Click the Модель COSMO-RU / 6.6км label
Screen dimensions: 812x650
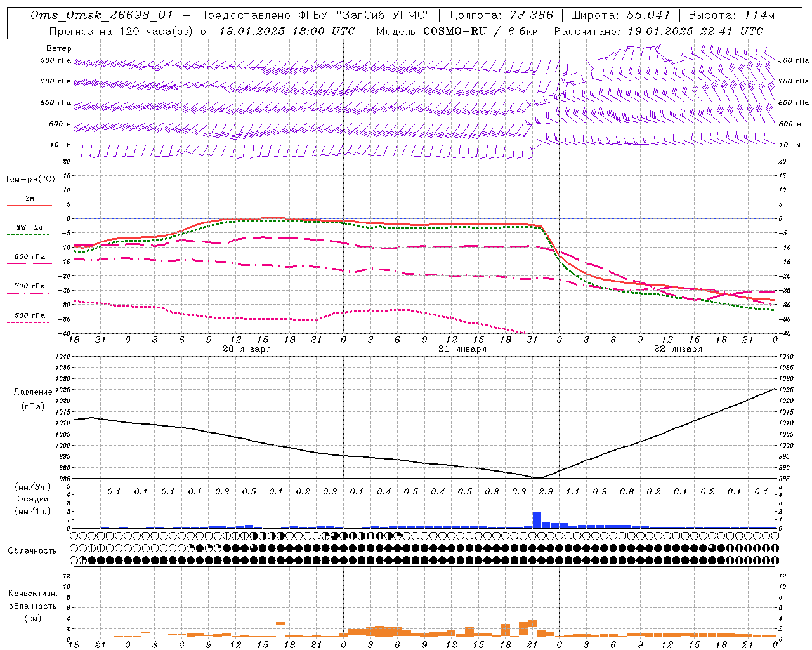[x=457, y=31]
